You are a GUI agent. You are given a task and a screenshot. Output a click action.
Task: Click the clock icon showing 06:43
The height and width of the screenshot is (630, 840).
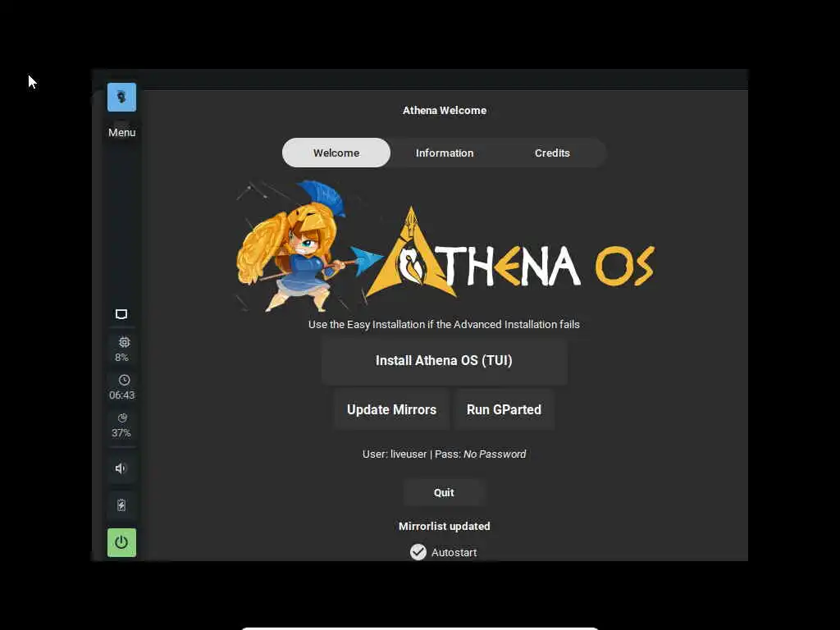pyautogui.click(x=125, y=380)
